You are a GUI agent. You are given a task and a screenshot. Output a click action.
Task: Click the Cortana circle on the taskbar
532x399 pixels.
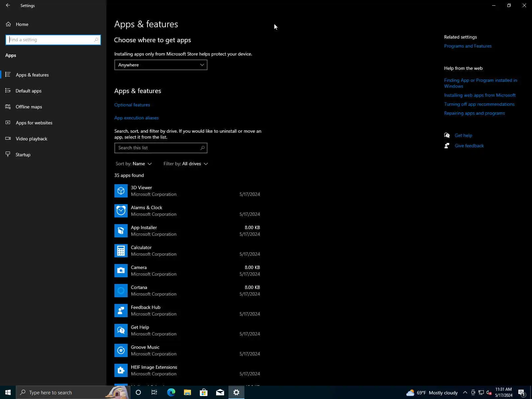[x=138, y=392]
